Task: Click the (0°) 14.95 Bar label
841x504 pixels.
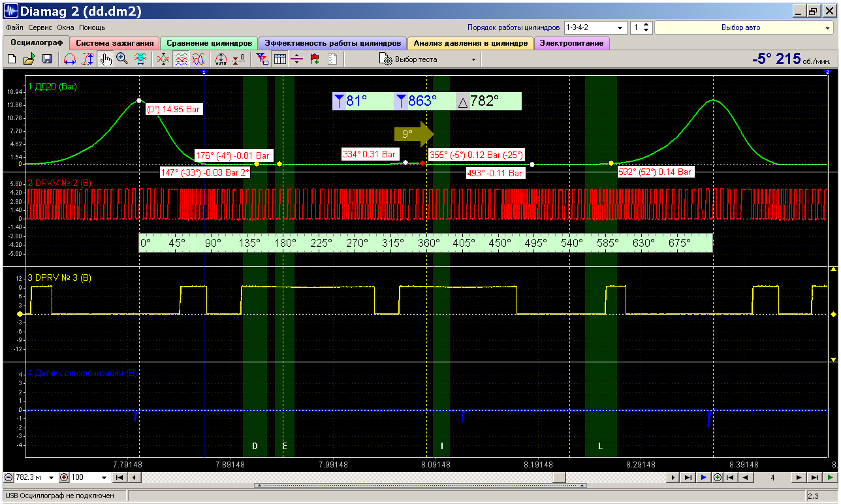Action: point(174,110)
